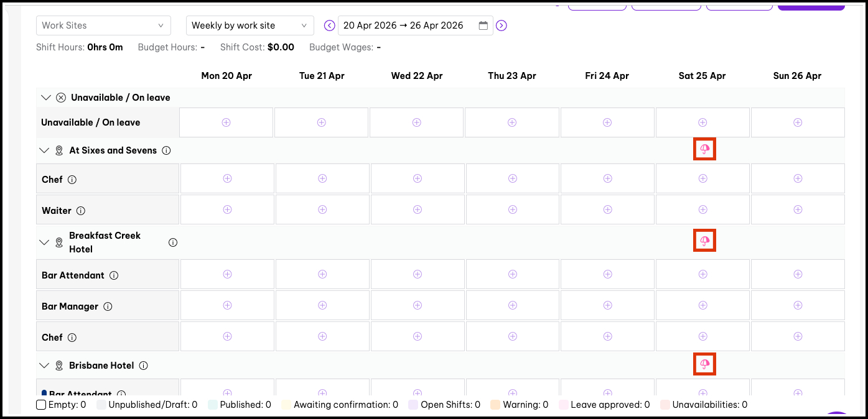Toggle the Empty checkbox in legend
Image resolution: width=868 pixels, height=419 pixels.
(x=41, y=405)
